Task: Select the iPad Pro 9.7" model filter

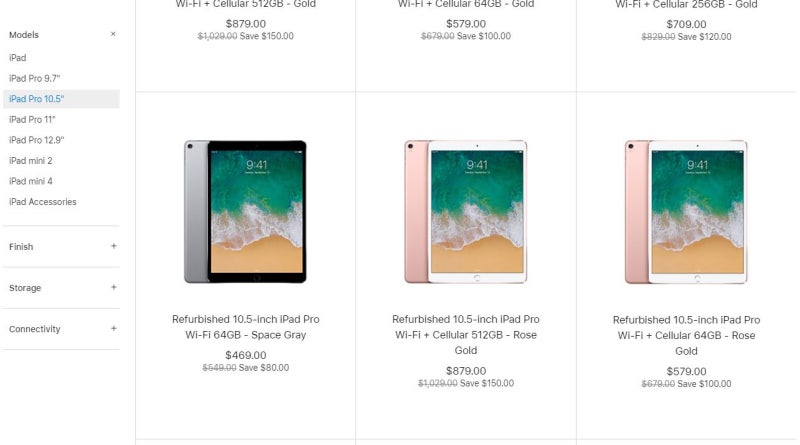Action: point(34,78)
